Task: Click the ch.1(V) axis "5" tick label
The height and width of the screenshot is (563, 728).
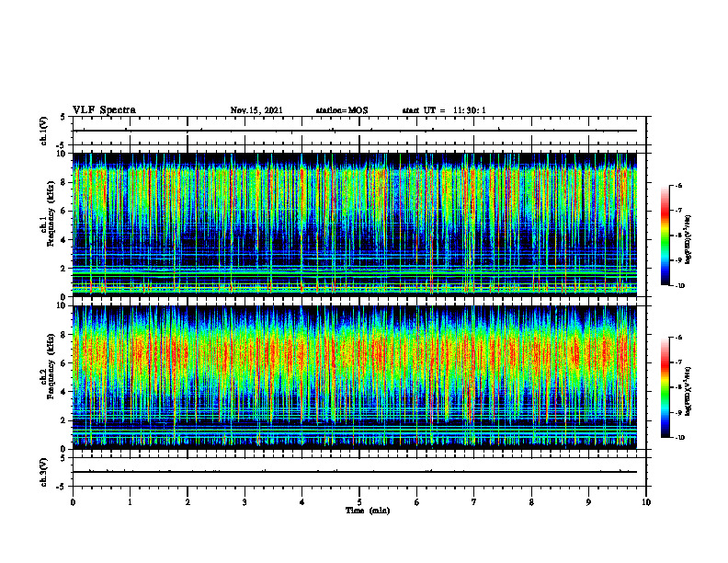Action: point(64,117)
